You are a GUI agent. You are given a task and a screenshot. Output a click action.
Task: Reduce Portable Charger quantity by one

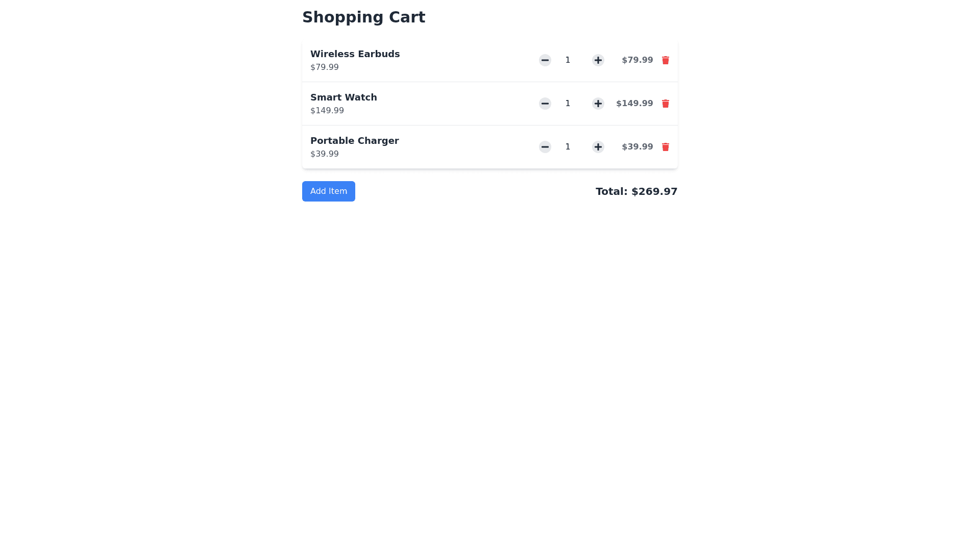tap(545, 147)
